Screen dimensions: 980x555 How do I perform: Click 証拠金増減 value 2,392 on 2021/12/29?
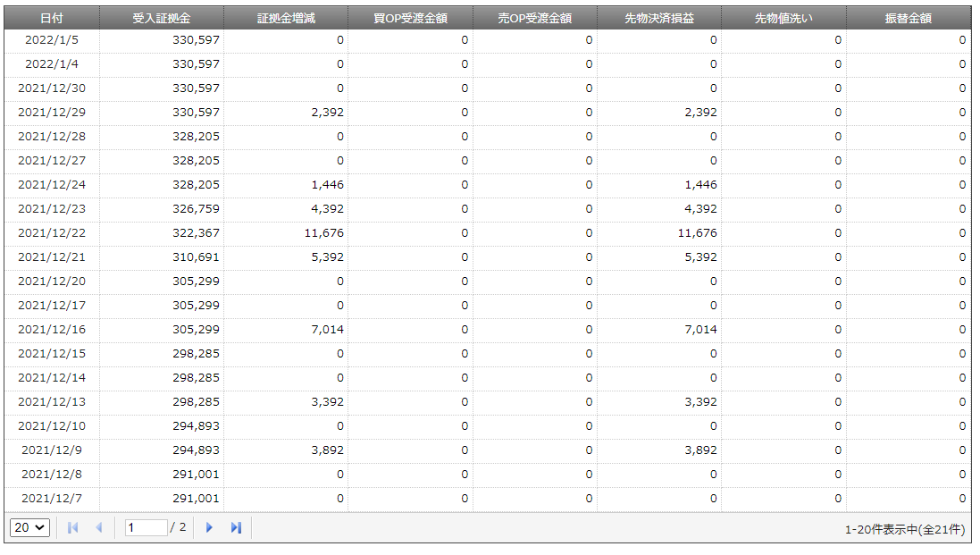tap(328, 113)
